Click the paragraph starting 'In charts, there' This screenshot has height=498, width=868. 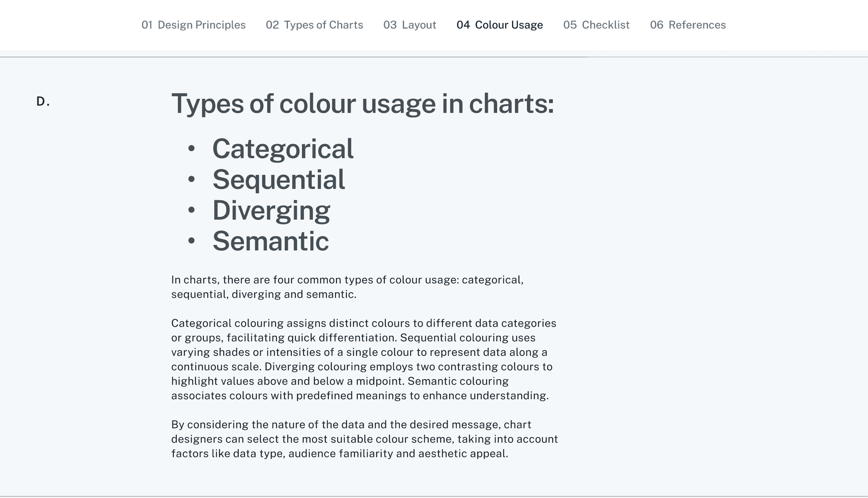tap(347, 287)
